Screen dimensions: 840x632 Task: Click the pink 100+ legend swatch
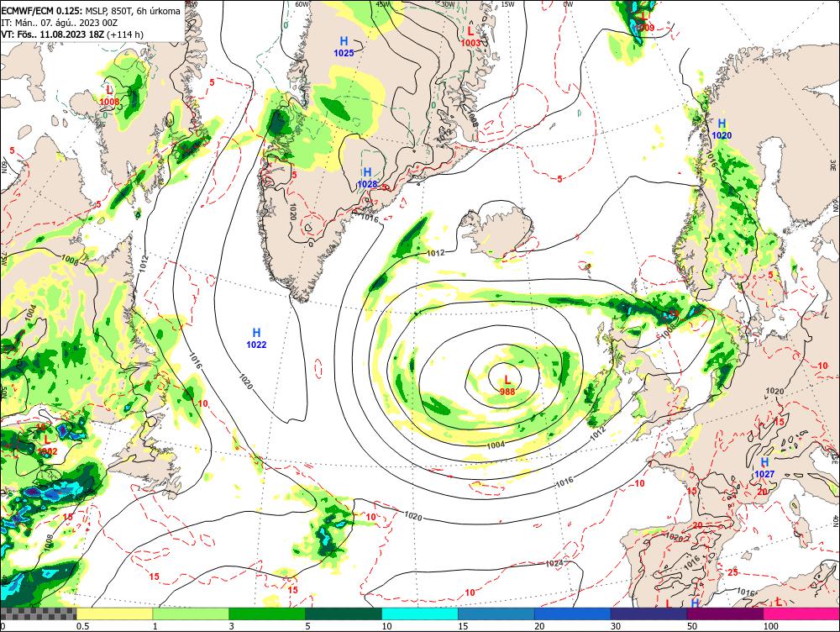click(801, 614)
